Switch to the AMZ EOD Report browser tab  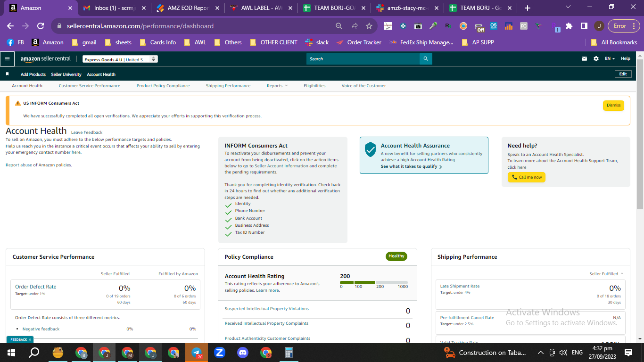(188, 8)
